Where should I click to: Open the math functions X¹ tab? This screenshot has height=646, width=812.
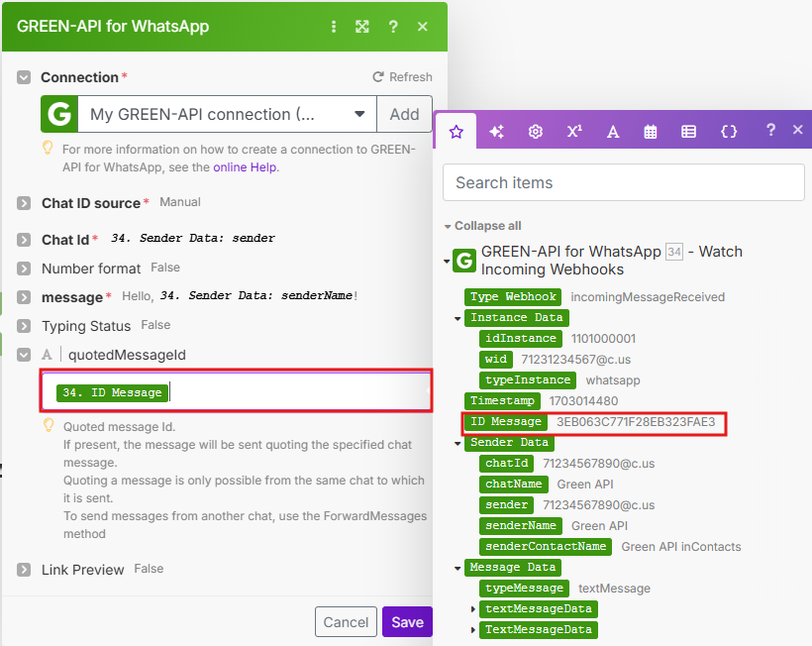point(574,131)
